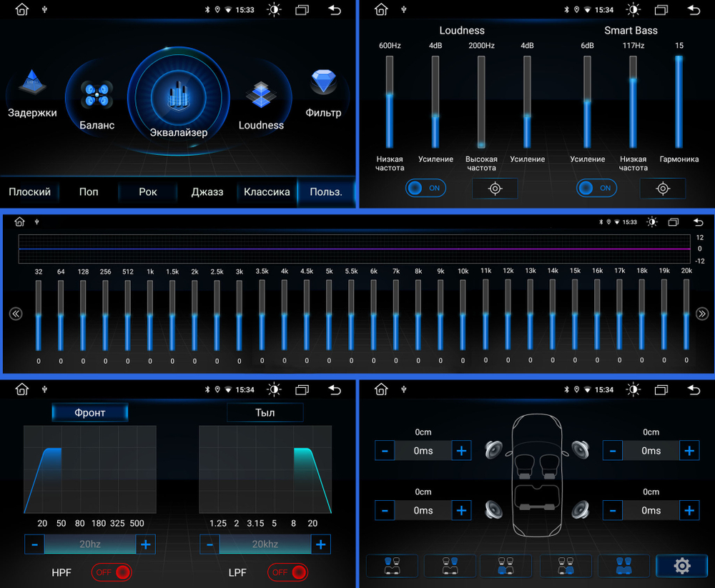
Task: Switch to the Тыл (rear) tab
Action: [x=265, y=413]
